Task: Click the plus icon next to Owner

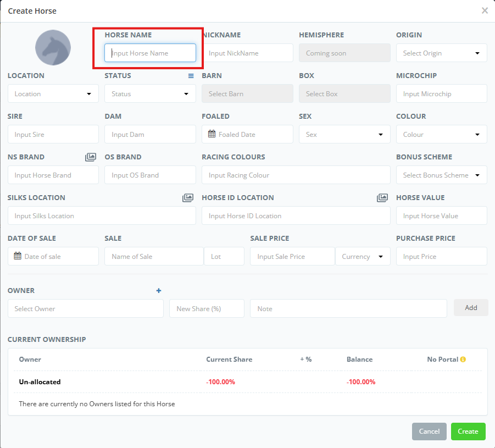Action: tap(159, 291)
